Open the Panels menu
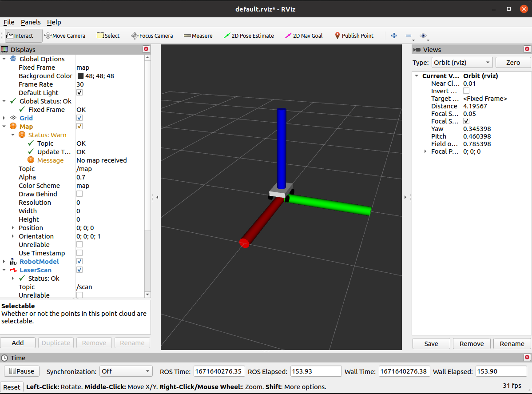This screenshot has height=394, width=532. (31, 22)
